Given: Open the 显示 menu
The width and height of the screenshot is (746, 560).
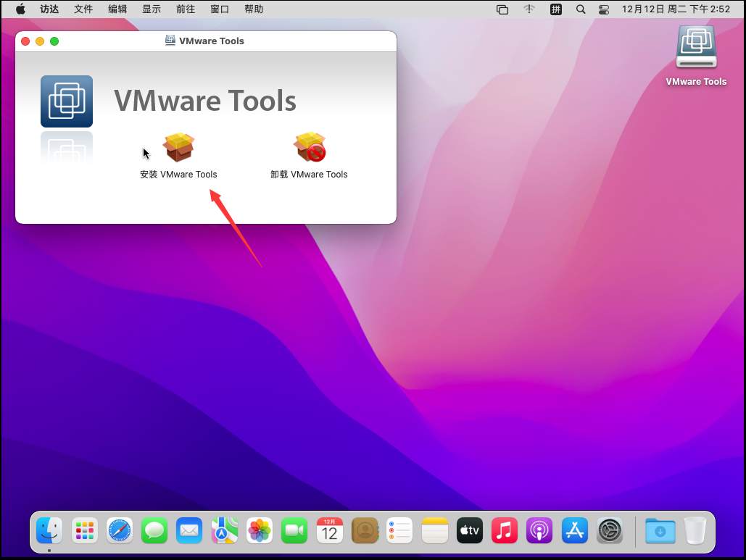Looking at the screenshot, I should tap(152, 9).
